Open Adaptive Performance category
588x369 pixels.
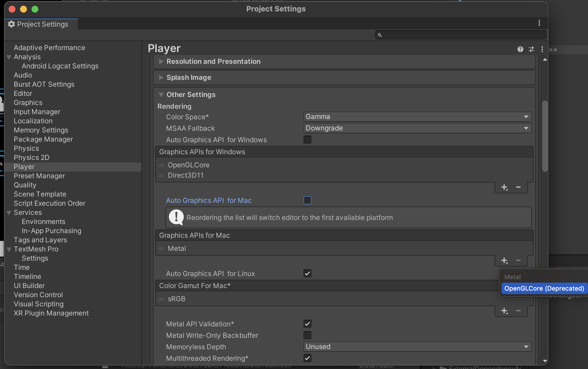point(50,48)
